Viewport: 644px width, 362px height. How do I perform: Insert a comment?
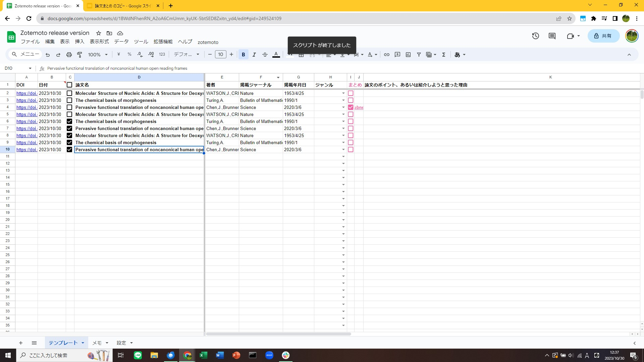click(x=397, y=54)
